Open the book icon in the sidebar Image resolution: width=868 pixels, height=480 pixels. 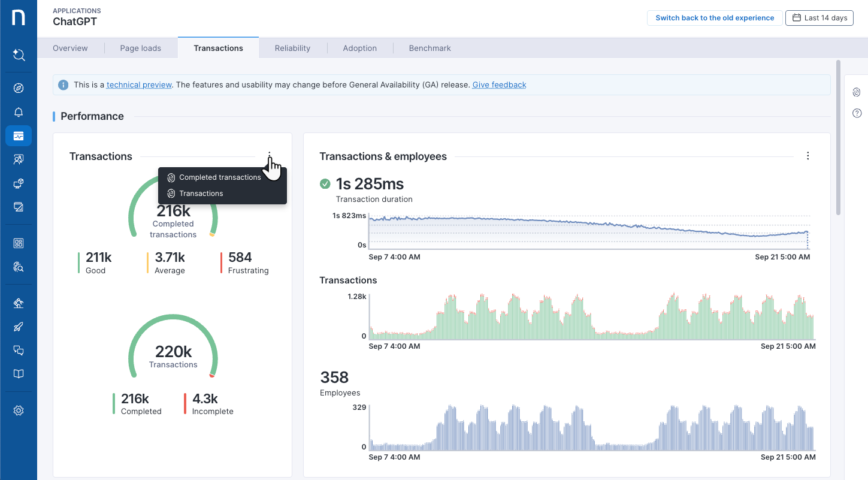(19, 374)
